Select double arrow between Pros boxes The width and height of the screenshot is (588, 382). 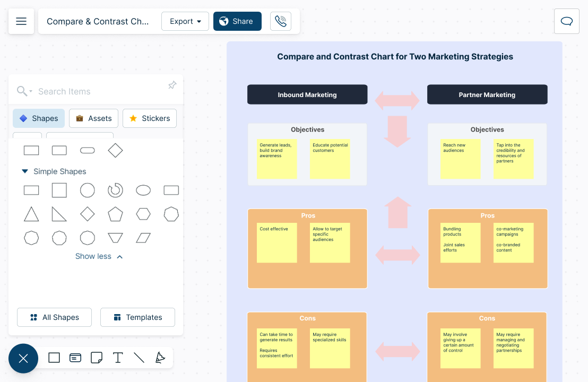click(x=397, y=255)
